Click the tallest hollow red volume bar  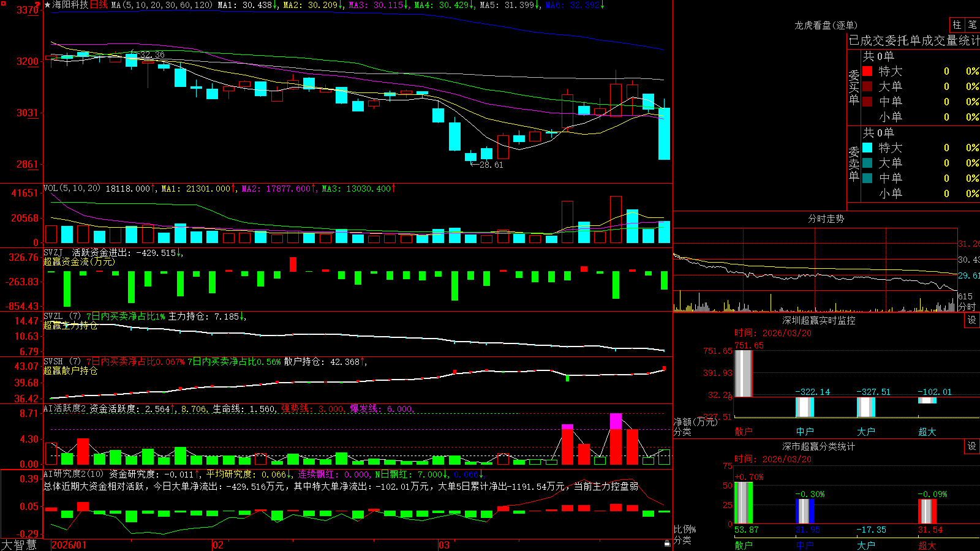616,220
